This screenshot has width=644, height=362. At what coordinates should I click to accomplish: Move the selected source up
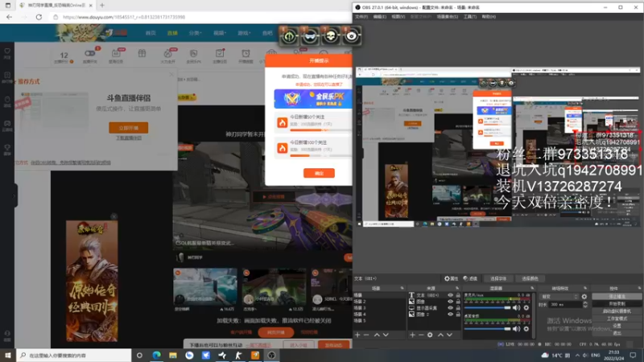point(440,335)
